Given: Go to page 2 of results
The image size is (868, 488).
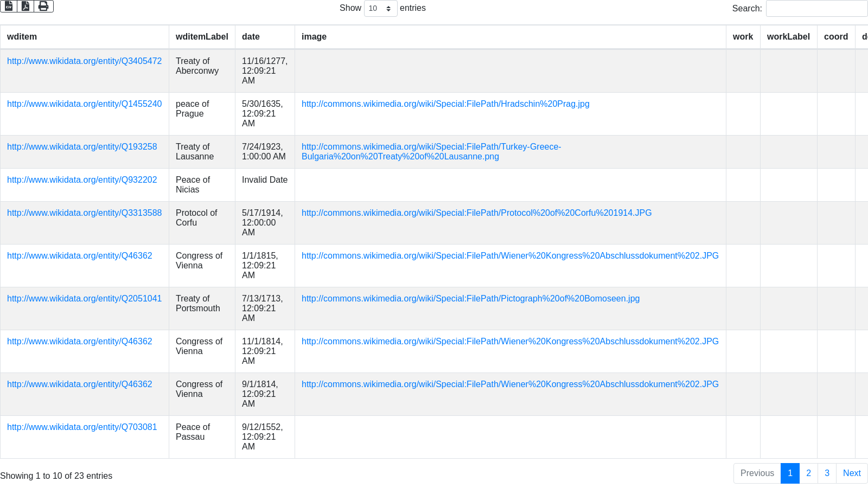Looking at the screenshot, I should [808, 473].
